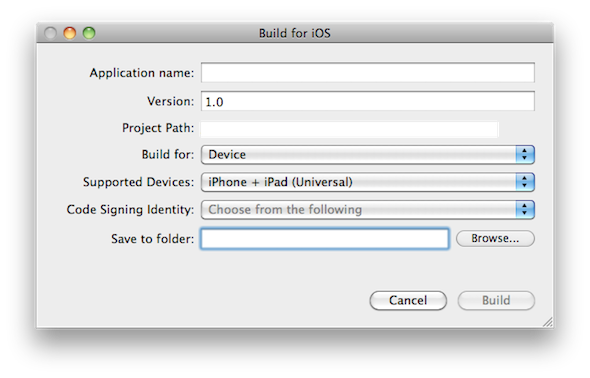This screenshot has width=590, height=378.
Task: Click the gray close window button
Action: [50, 33]
